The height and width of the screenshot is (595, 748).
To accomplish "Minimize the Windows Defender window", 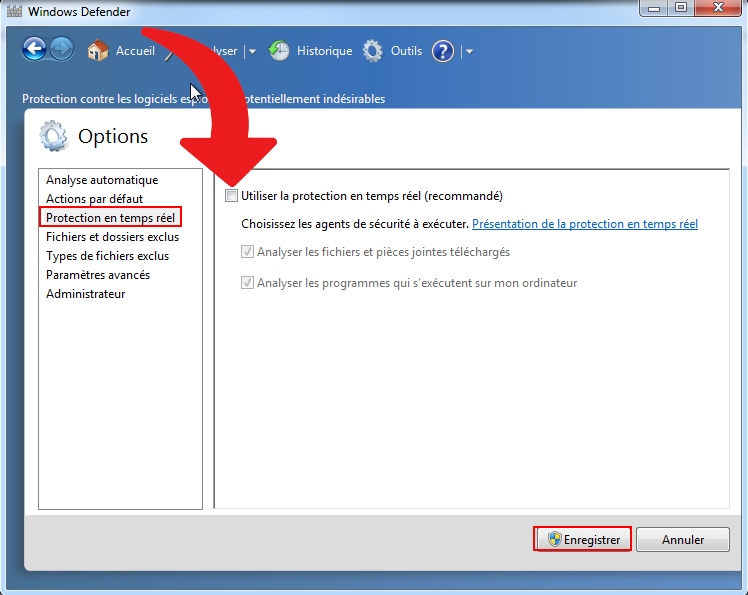I will click(x=654, y=8).
